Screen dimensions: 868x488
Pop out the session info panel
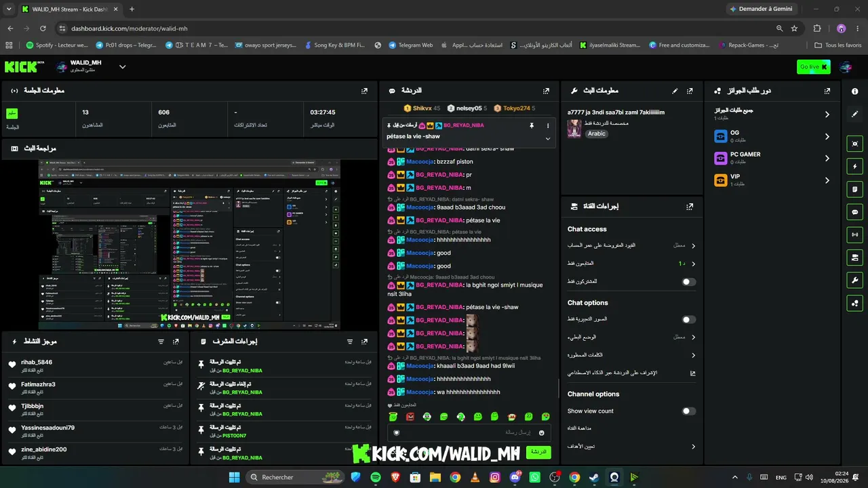tap(364, 91)
